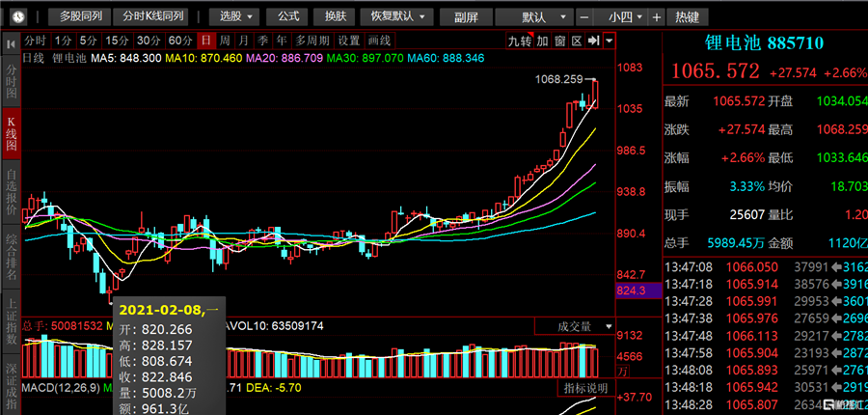
Task: Click the plus font size button
Action: point(657,17)
